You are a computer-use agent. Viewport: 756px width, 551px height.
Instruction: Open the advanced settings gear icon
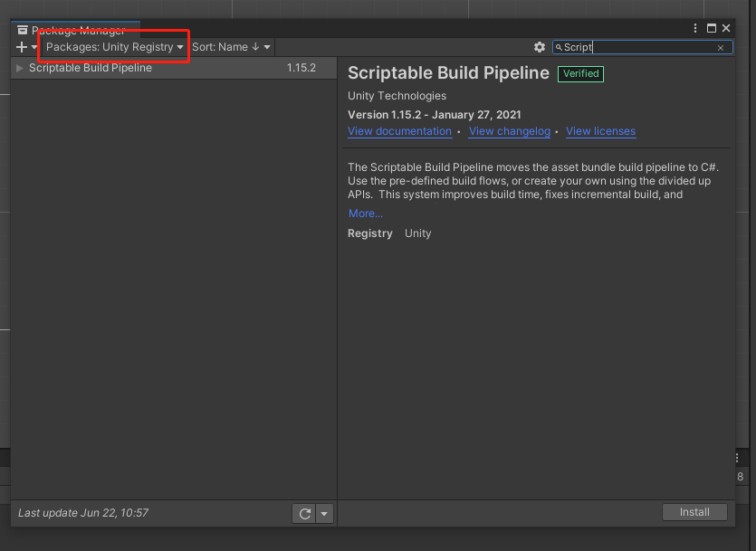click(x=540, y=46)
